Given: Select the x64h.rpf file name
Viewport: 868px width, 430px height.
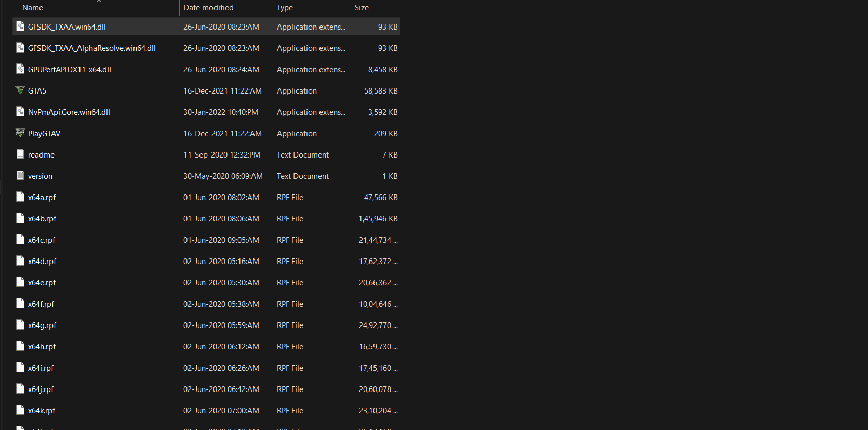Looking at the screenshot, I should point(42,347).
